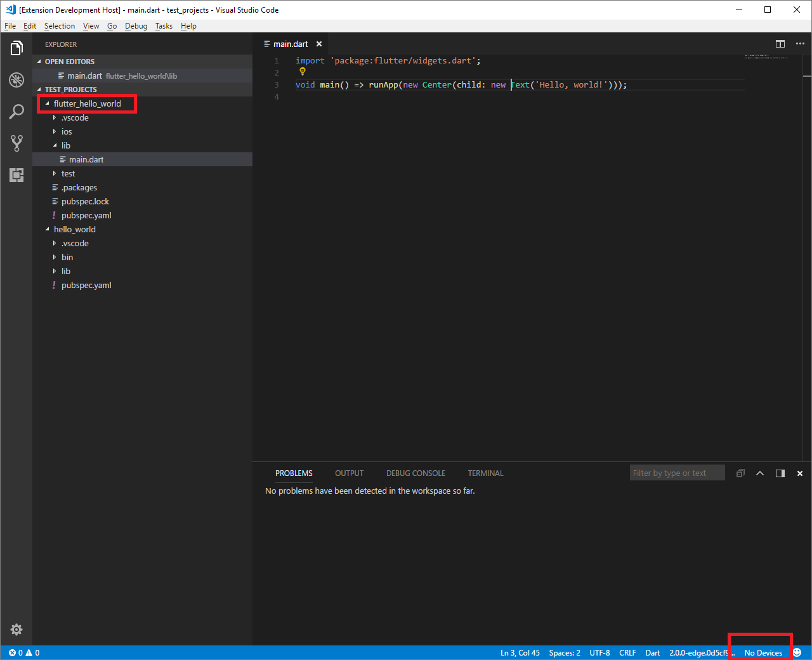Switch to the Debug Console tab
The width and height of the screenshot is (812, 660).
(416, 473)
